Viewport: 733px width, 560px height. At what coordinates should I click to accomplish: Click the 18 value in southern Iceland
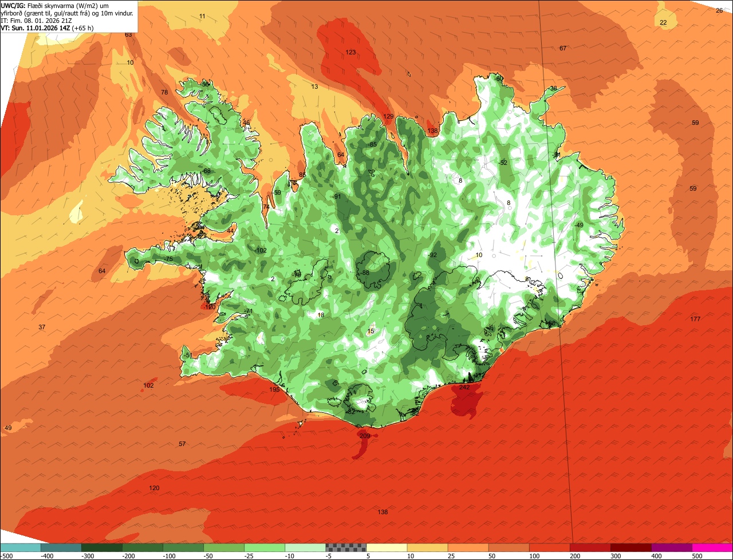(x=321, y=315)
